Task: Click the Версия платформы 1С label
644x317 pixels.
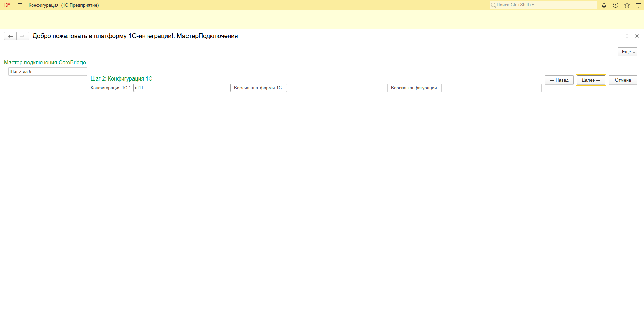Action: [259, 88]
